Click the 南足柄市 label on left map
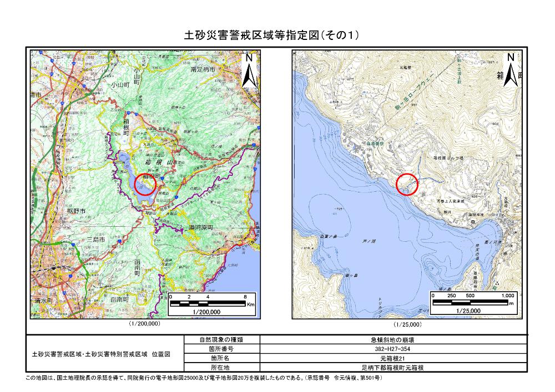 pyautogui.click(x=203, y=70)
